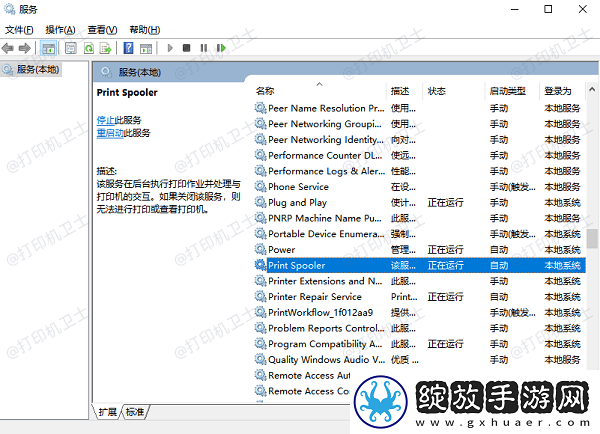Screen dimensions: 600x434
Task: Click the Stop service square icon
Action: [186, 48]
